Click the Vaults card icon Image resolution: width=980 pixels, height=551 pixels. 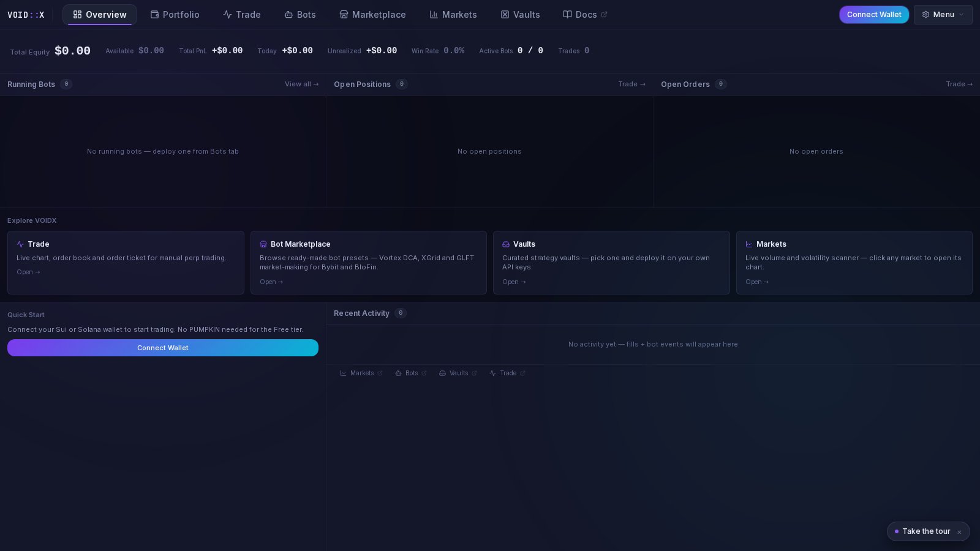(506, 244)
